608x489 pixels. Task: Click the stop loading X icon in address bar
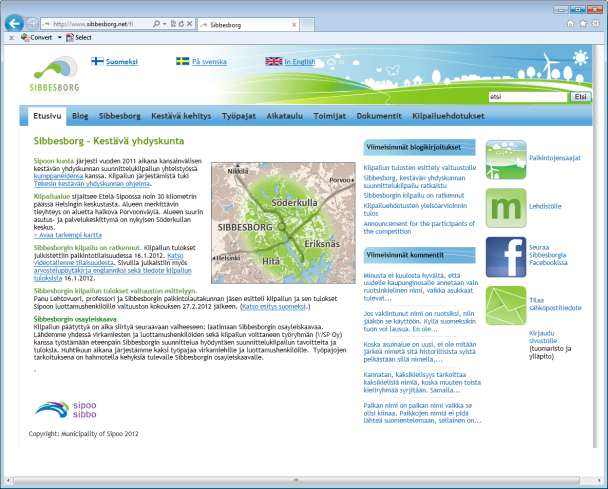click(x=189, y=24)
